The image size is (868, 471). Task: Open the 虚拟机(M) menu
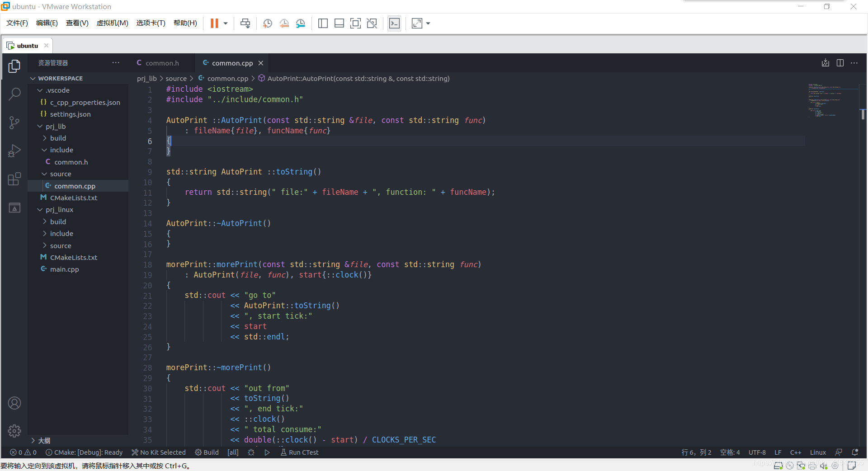(113, 23)
